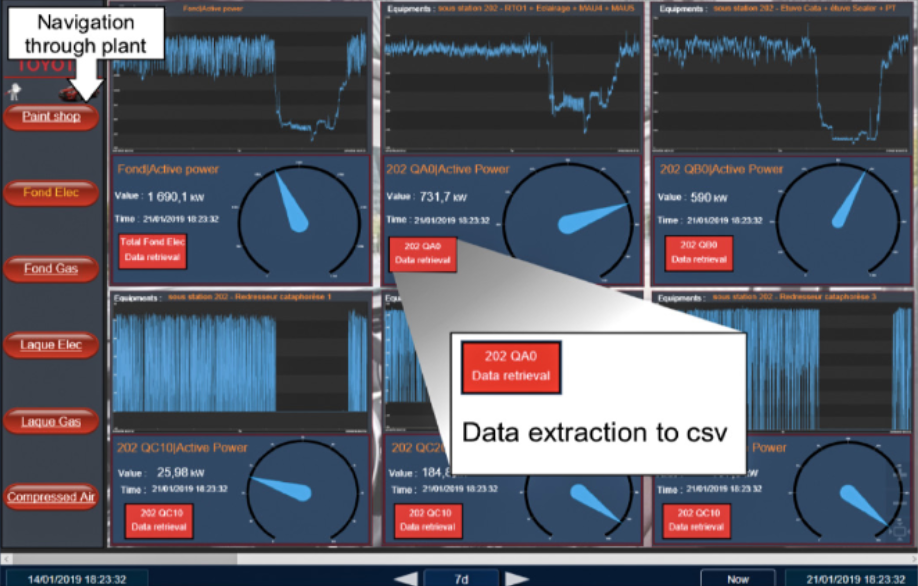Click Total Fond Elec Data retrieval button
The image size is (918, 586).
point(152,251)
